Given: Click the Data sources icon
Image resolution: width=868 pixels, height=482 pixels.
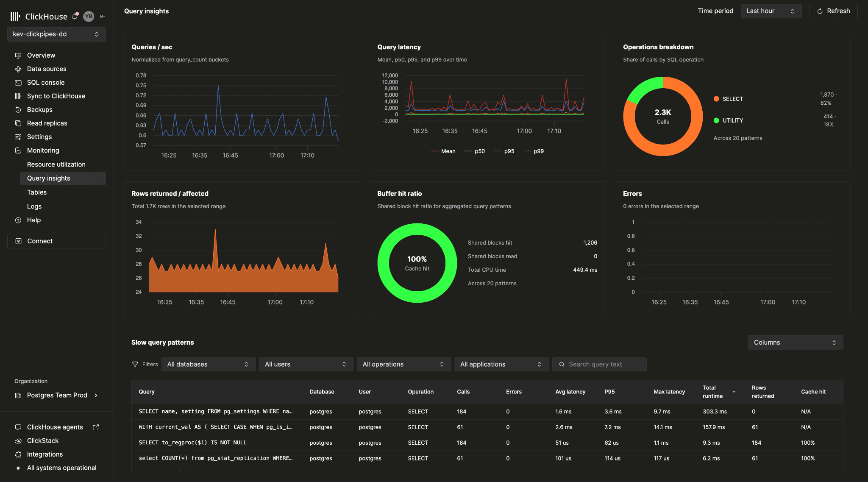Looking at the screenshot, I should coord(18,69).
